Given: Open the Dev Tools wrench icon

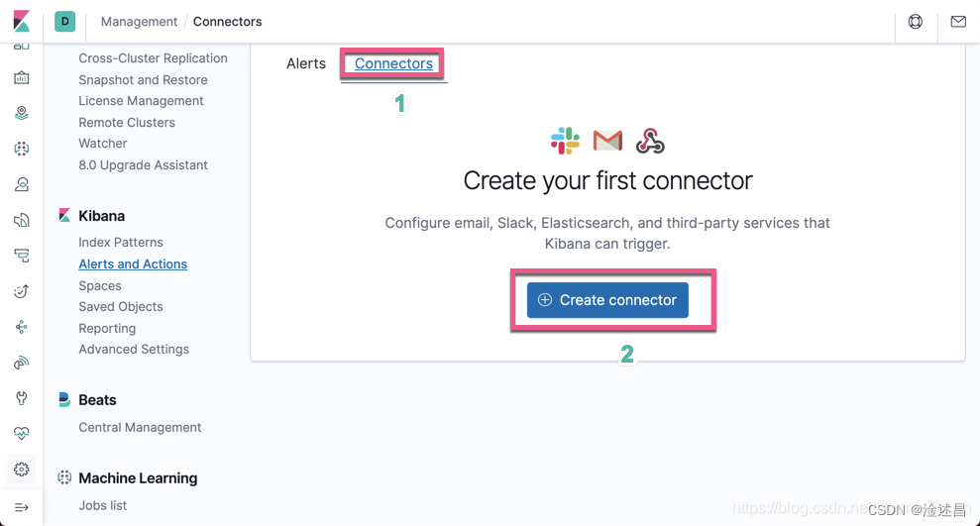Looking at the screenshot, I should [x=21, y=398].
